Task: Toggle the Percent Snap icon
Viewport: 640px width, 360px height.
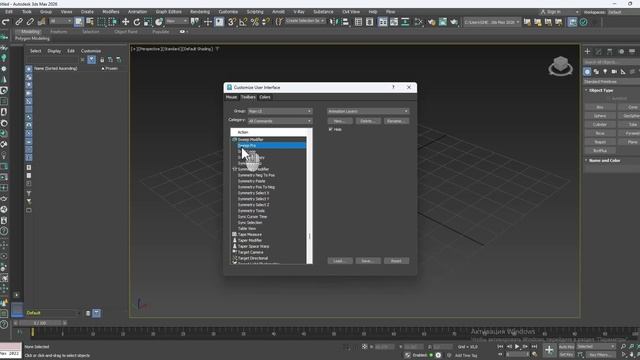Action: click(x=255, y=22)
